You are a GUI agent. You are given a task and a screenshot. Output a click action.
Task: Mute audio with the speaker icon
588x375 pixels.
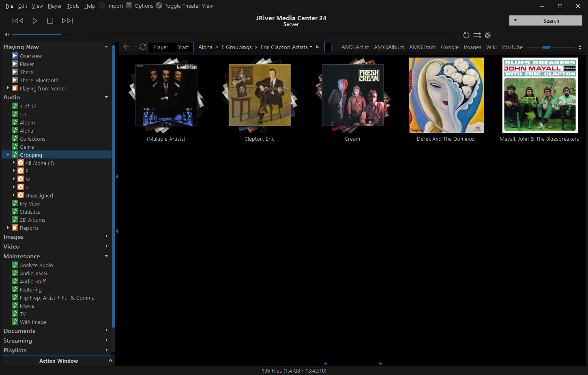pos(7,35)
